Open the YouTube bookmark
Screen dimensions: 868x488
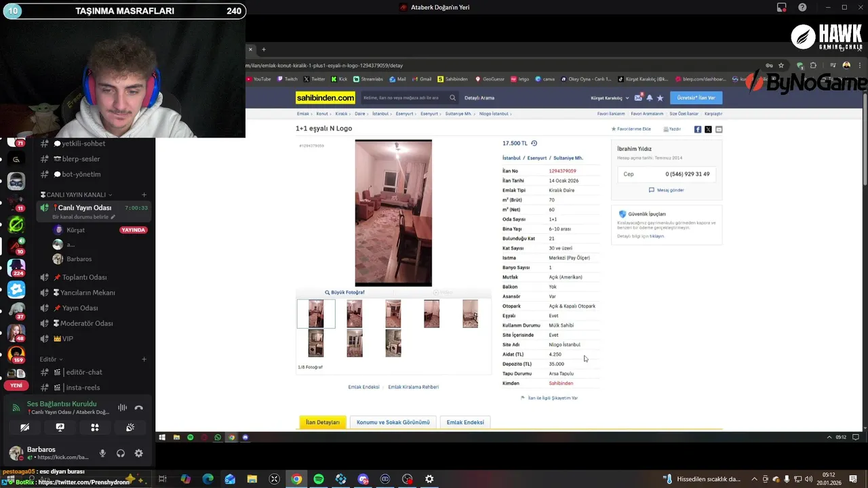point(258,79)
